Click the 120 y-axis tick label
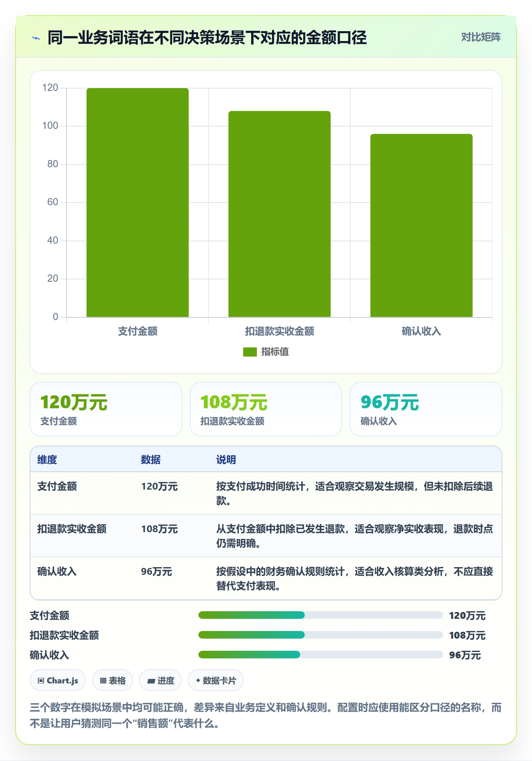Image resolution: width=532 pixels, height=761 pixels. pyautogui.click(x=50, y=88)
